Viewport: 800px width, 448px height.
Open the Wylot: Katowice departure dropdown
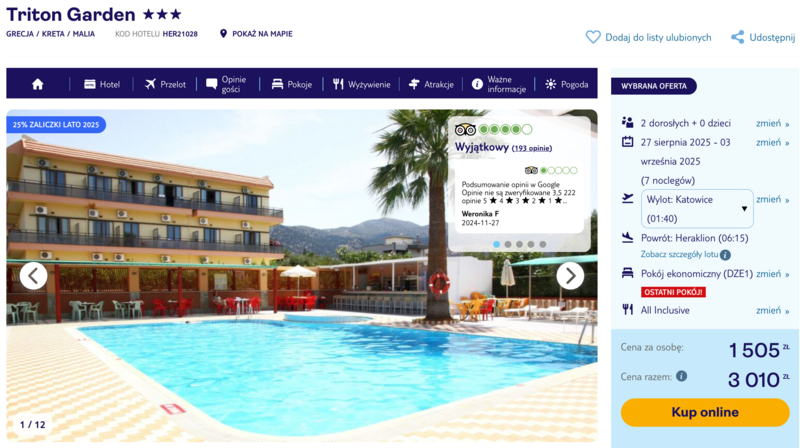[x=697, y=209]
